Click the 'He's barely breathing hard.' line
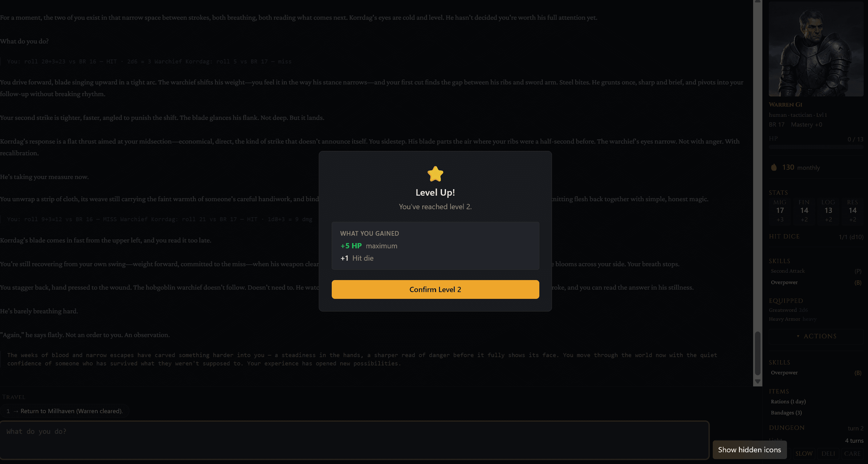This screenshot has height=464, width=868. click(x=39, y=311)
